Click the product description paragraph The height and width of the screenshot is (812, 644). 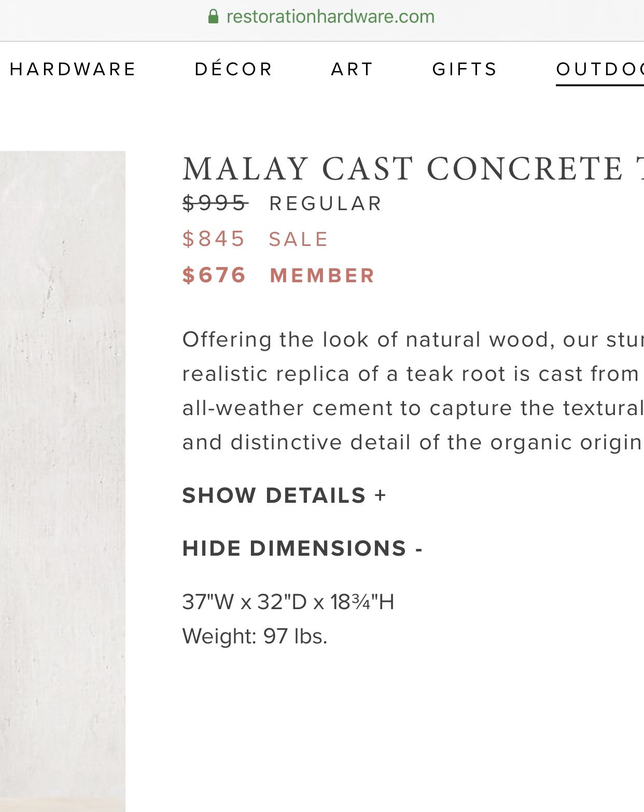[x=413, y=391]
